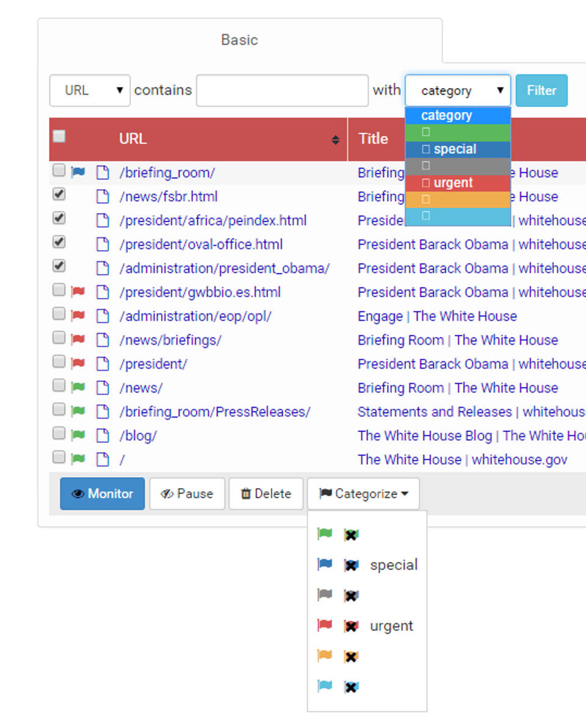586x728 pixels.
Task: Open 'The White House | whitehouse.gov' link
Action: click(x=463, y=460)
